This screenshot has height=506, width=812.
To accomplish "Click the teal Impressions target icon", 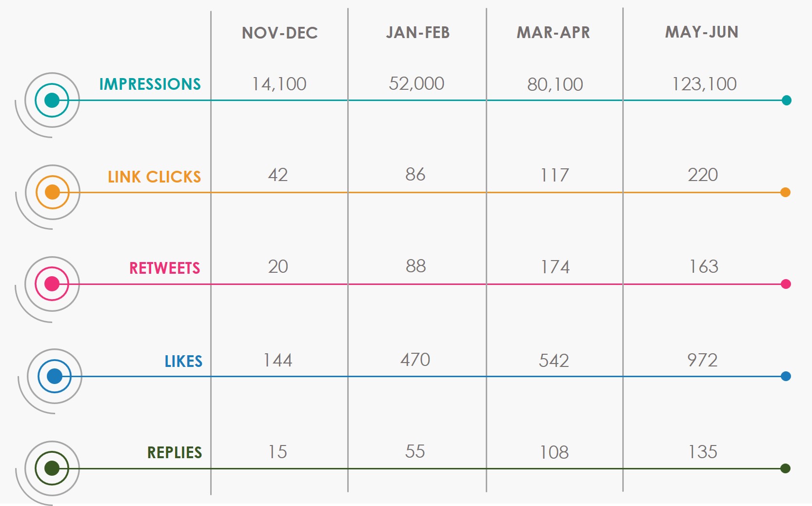I will (52, 101).
